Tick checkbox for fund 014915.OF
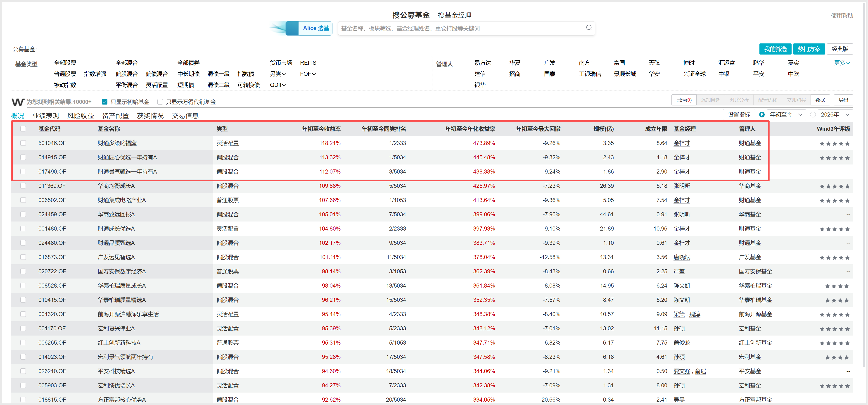This screenshot has width=868, height=405. click(x=23, y=157)
